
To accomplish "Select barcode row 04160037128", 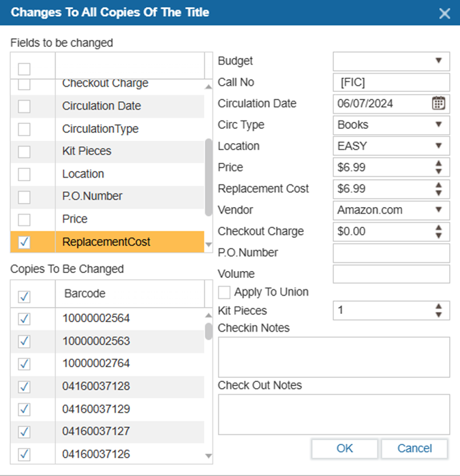I will 107,386.
